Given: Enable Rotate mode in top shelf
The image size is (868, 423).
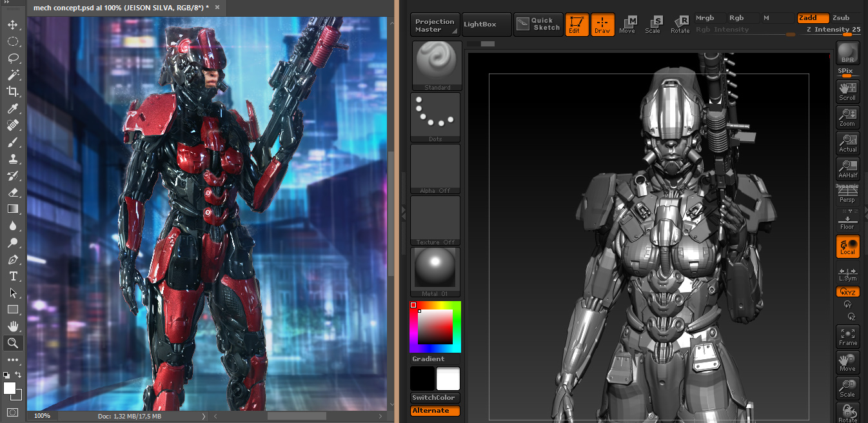Looking at the screenshot, I should pyautogui.click(x=680, y=25).
